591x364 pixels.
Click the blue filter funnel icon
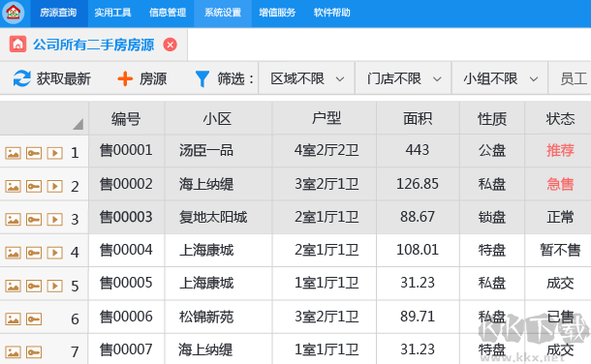(202, 78)
